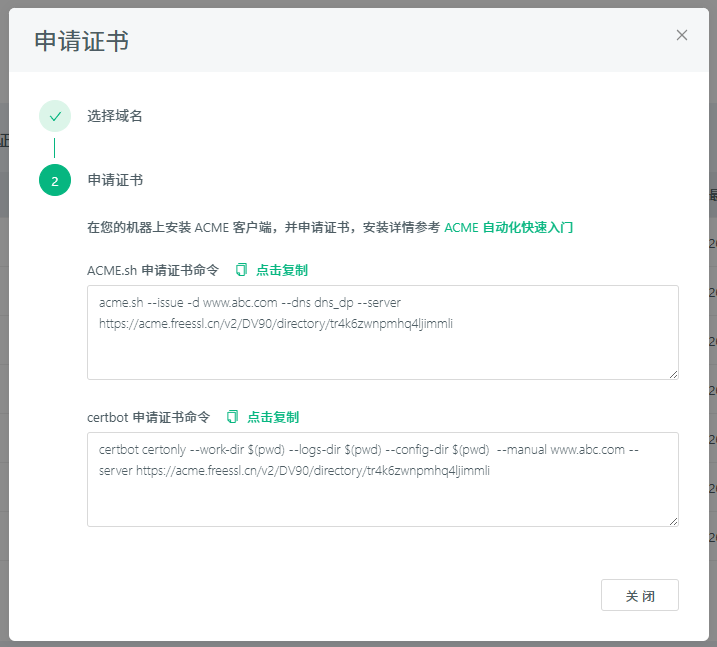This screenshot has height=647, width=717.
Task: Click the label ACME.sh 申请证书命令
Action: tap(153, 270)
